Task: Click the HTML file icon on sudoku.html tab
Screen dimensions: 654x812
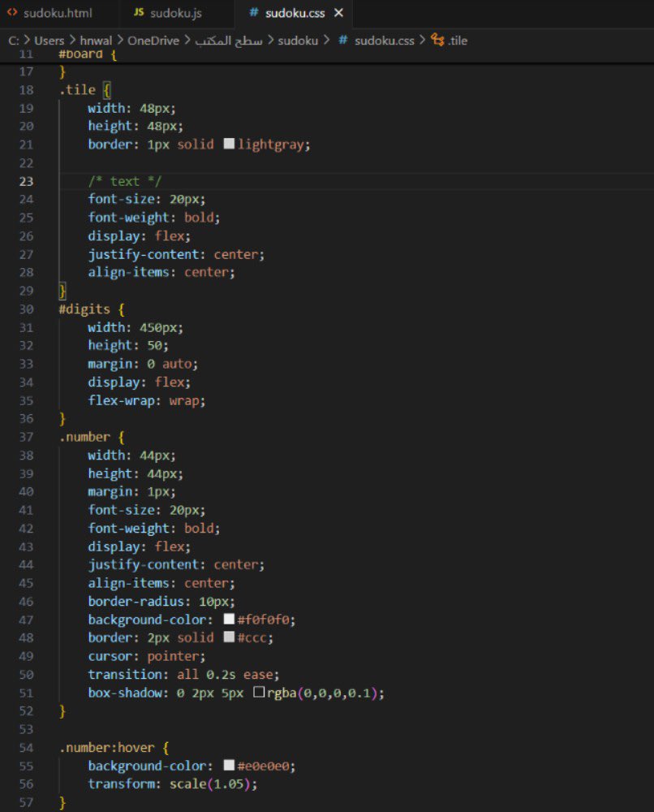Action: pos(12,12)
